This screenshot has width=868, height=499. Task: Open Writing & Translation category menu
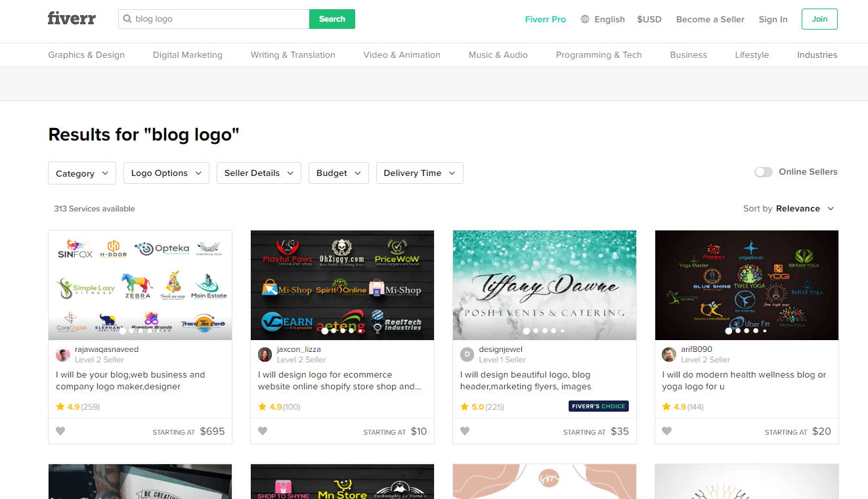tap(293, 55)
